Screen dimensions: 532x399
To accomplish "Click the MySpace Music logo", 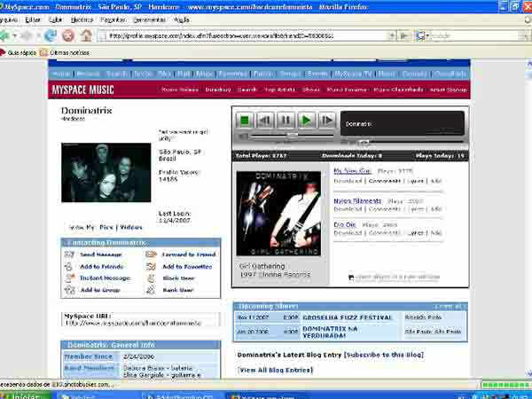I will [82, 90].
